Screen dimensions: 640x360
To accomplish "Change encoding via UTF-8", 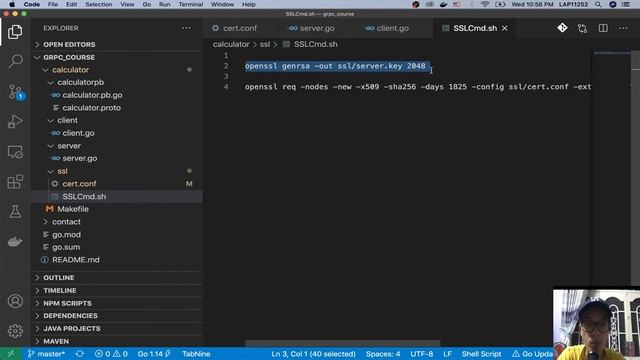I will click(422, 354).
